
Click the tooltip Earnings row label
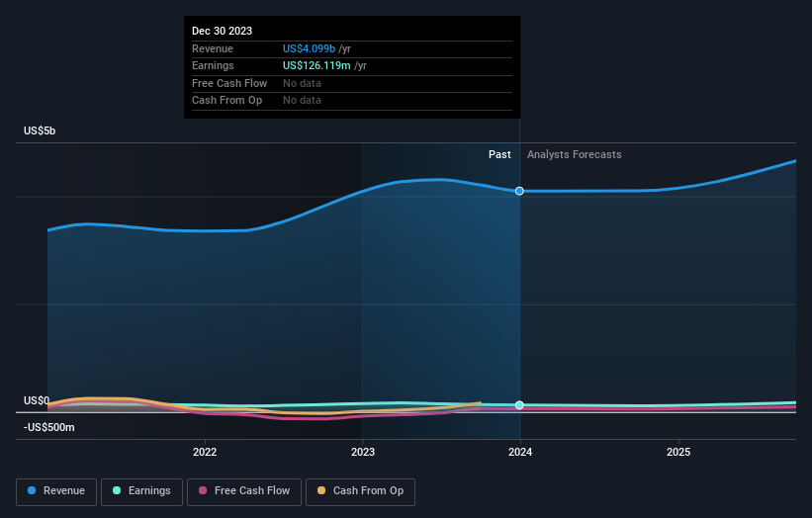tap(213, 65)
